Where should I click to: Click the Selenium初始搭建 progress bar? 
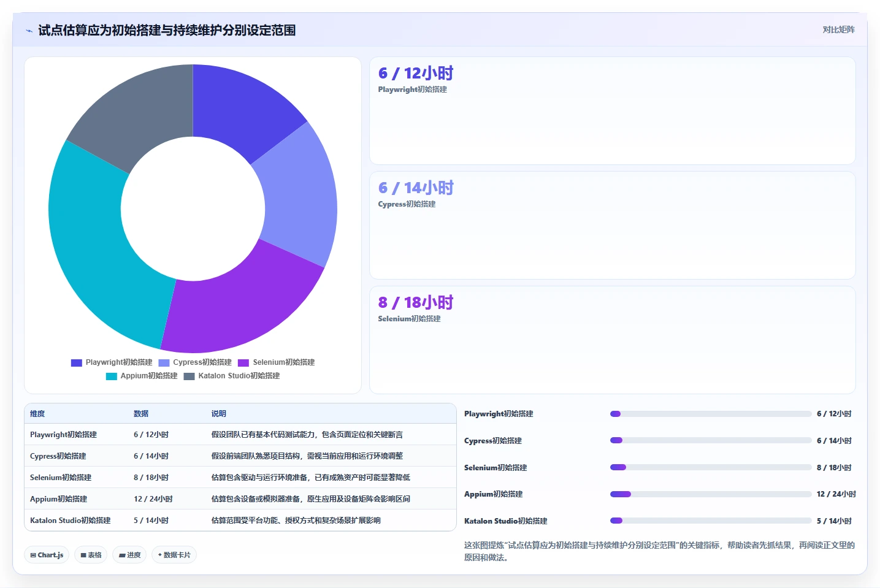click(x=711, y=467)
